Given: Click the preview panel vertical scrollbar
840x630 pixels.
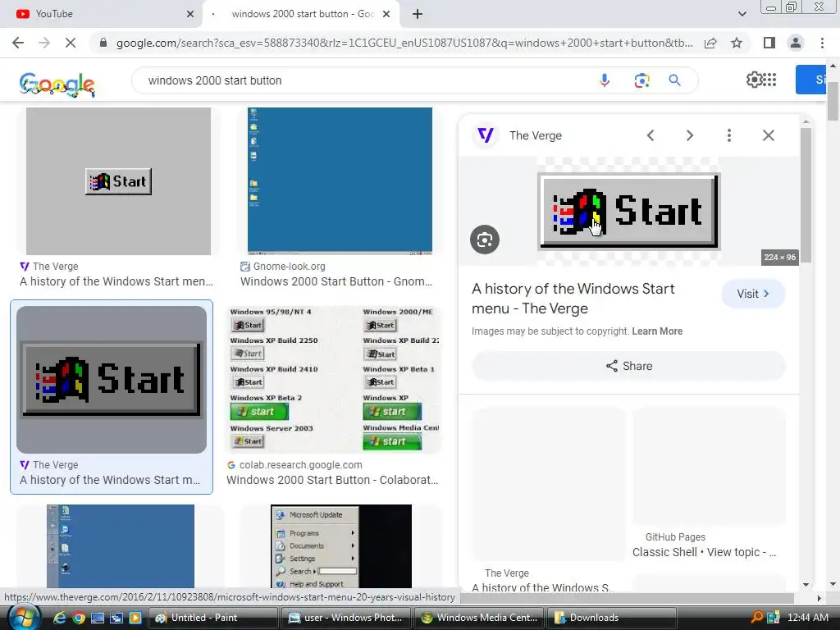Looking at the screenshot, I should click(806, 195).
